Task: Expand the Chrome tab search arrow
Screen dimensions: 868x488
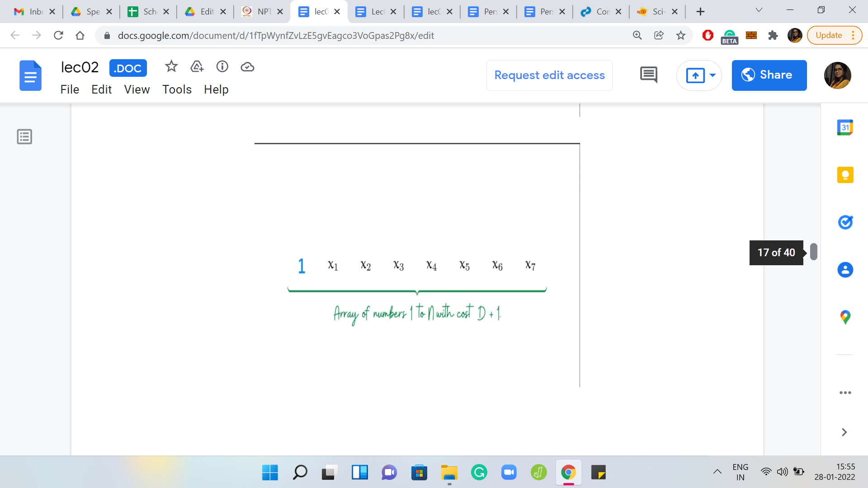Action: [759, 10]
